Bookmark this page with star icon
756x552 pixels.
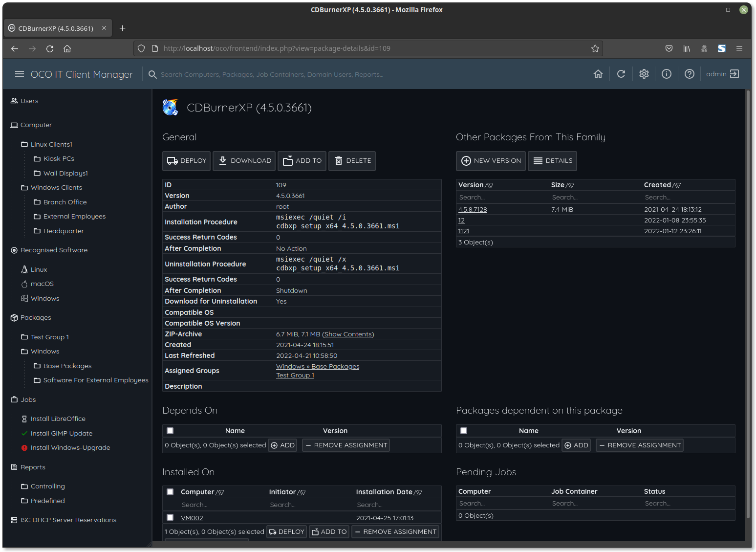click(x=595, y=48)
